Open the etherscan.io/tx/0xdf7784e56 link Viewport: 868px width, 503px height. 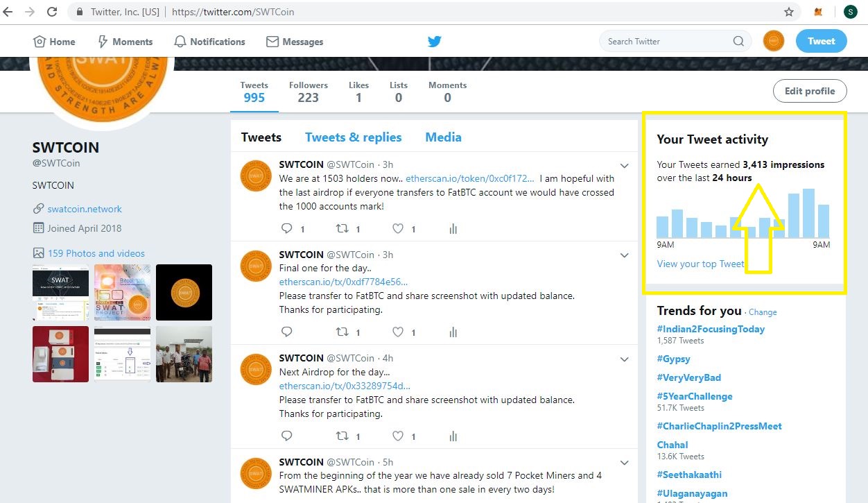click(343, 282)
